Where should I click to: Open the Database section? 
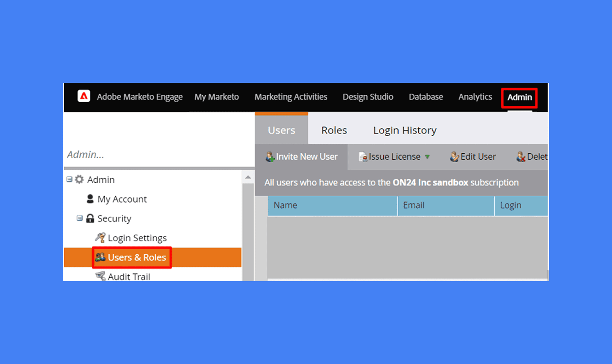(426, 97)
